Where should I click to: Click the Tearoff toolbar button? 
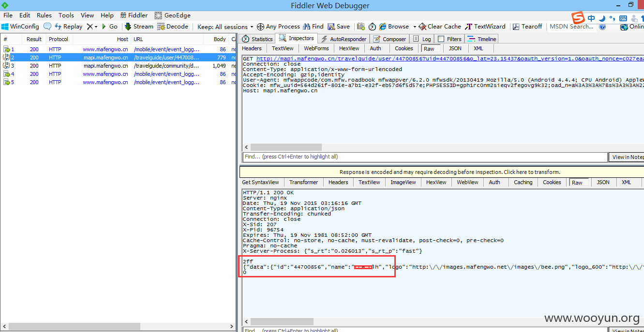click(528, 27)
